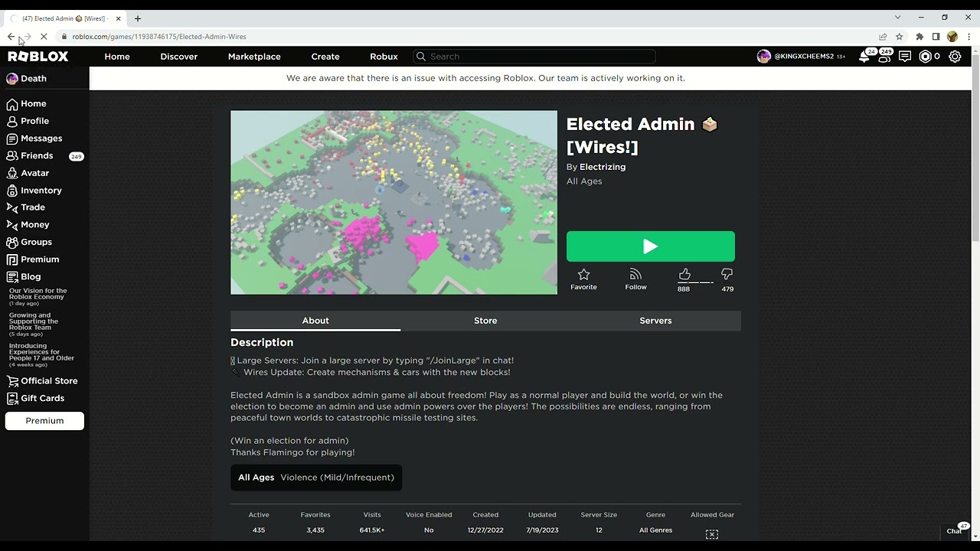Open creator Electrizing profile link
980x551 pixels.
[x=603, y=167]
